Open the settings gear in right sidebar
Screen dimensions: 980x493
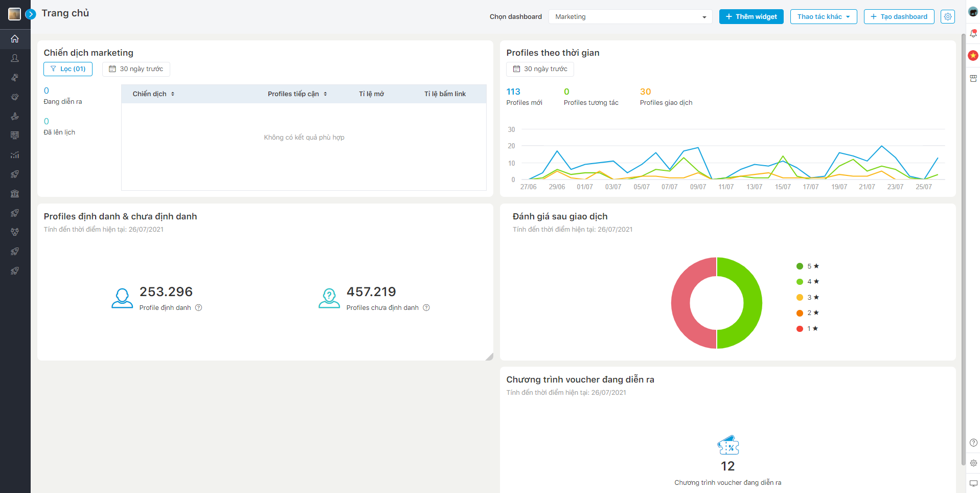coord(973,463)
